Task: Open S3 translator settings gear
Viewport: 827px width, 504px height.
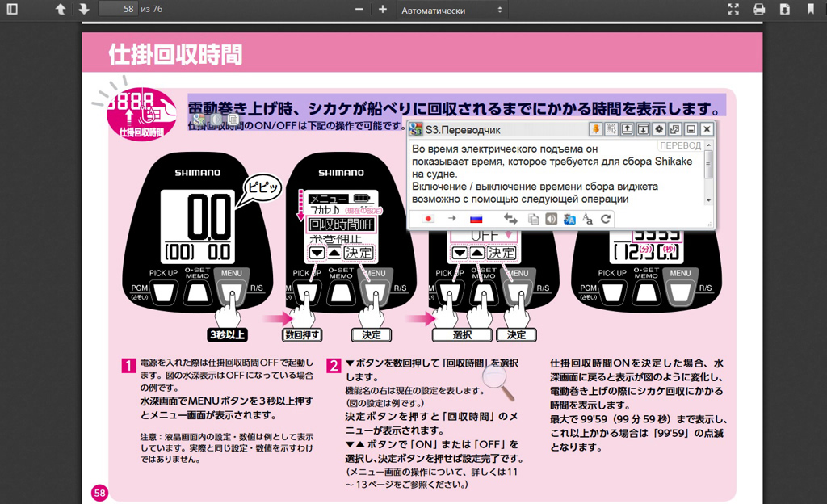Action: coord(659,129)
